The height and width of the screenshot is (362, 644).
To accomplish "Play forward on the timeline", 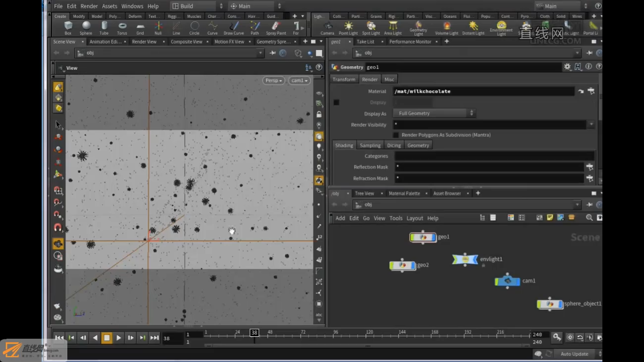I will [118, 338].
